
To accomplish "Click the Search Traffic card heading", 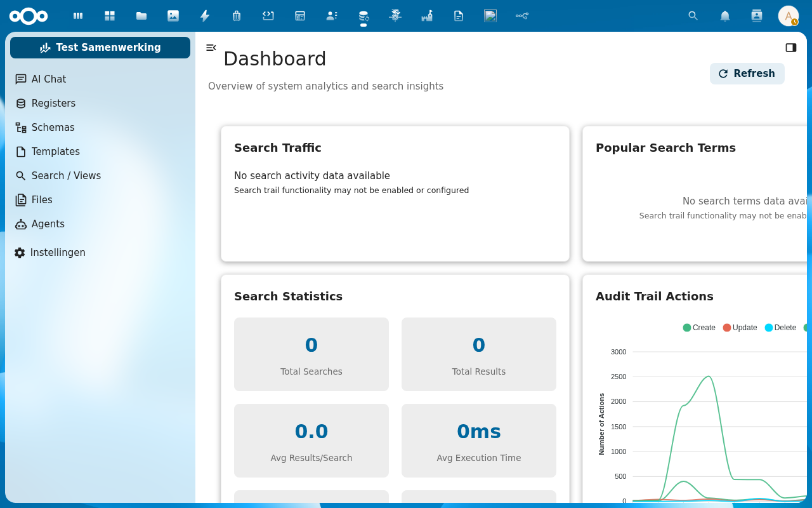I will pos(278,148).
